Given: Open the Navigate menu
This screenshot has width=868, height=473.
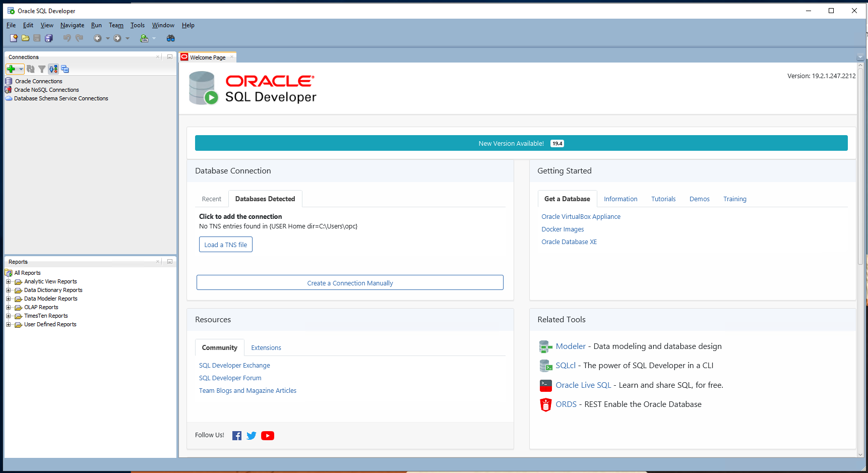Looking at the screenshot, I should (72, 25).
